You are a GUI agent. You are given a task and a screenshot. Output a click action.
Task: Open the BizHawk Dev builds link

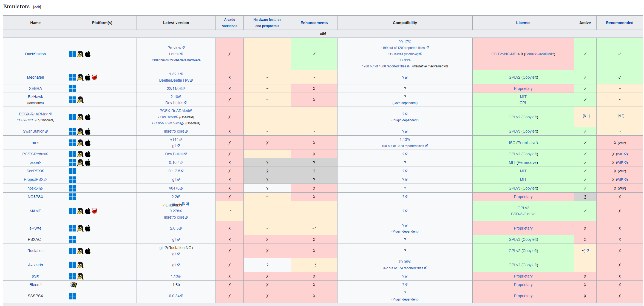pos(176,103)
